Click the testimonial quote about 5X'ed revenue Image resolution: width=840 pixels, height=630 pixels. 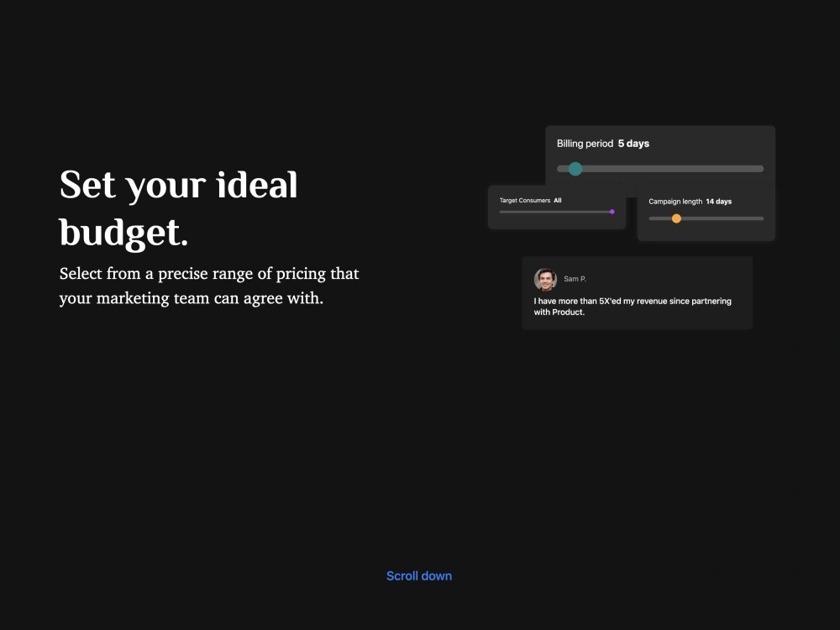[x=633, y=307]
